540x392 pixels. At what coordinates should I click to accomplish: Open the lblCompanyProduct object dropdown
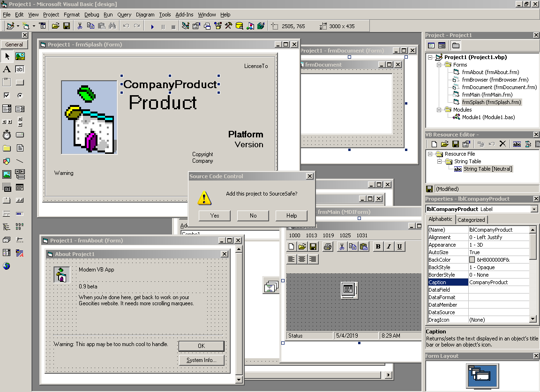click(534, 209)
